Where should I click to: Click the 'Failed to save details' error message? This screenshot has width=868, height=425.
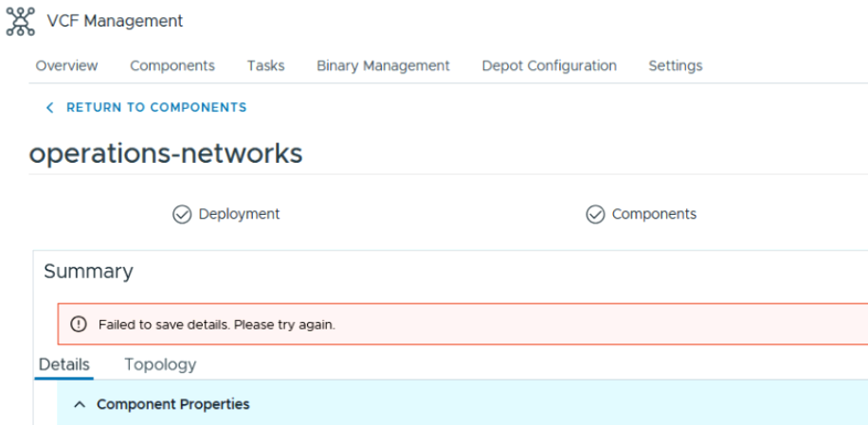[x=217, y=325]
